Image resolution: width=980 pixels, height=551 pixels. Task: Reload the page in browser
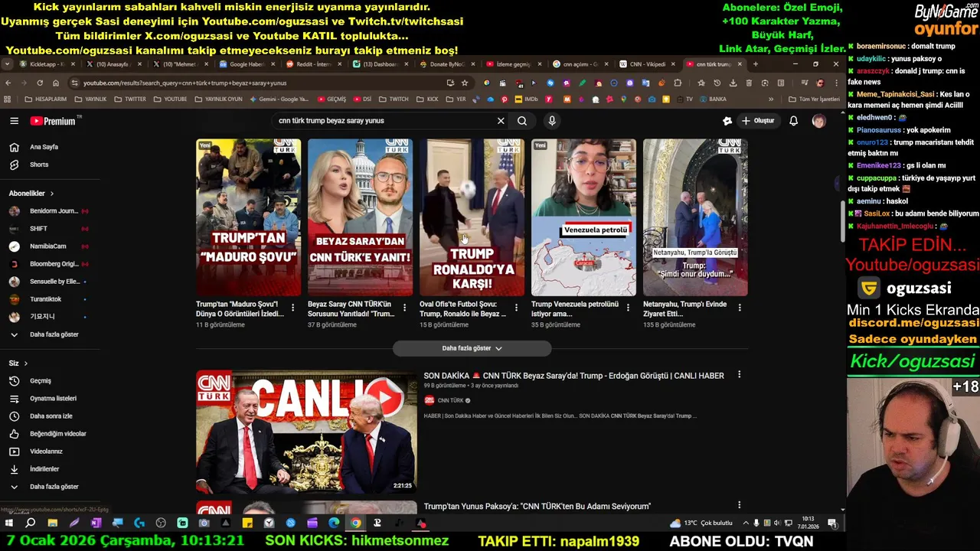click(x=39, y=83)
